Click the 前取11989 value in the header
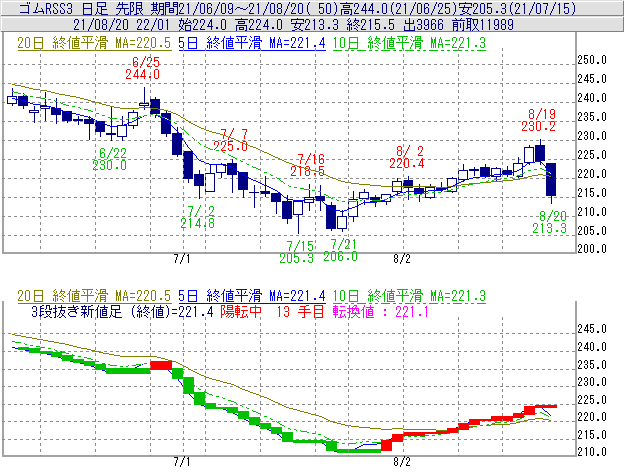Screen dimensions: 624x475 point(482,25)
